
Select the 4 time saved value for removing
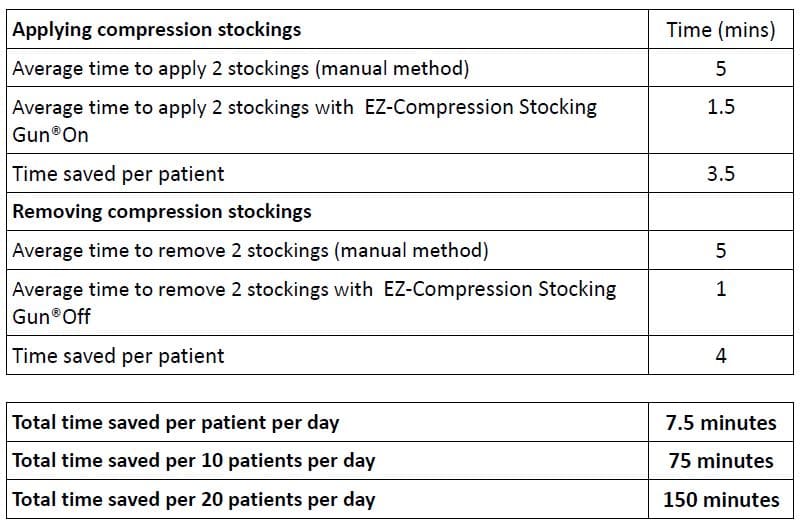click(x=720, y=356)
